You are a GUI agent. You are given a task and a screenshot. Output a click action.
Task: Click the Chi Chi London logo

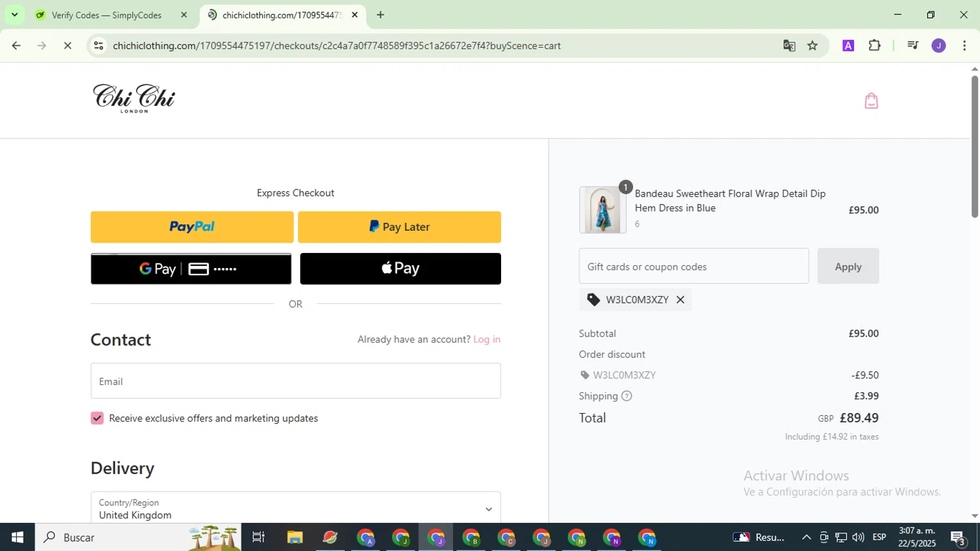click(134, 99)
